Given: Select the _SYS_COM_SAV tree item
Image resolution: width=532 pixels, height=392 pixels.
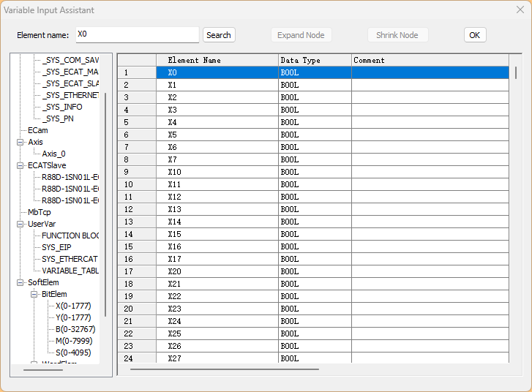Looking at the screenshot, I should pyautogui.click(x=70, y=60).
